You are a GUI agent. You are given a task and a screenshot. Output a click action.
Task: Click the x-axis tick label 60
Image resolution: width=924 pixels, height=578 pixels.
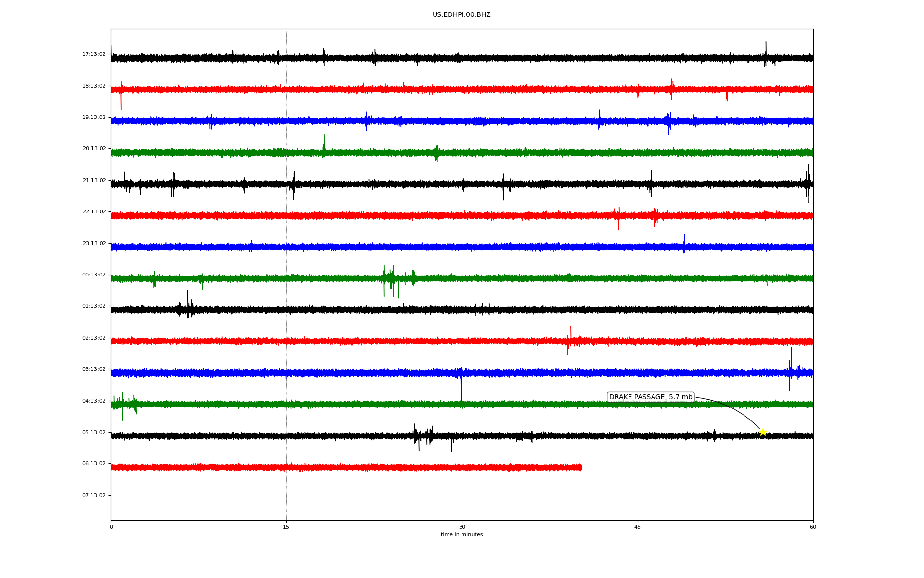tap(813, 527)
